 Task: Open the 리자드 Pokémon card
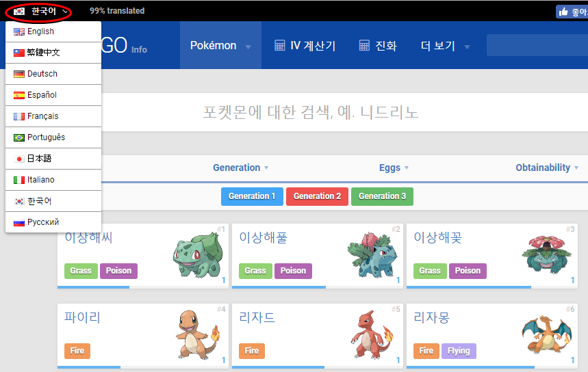tap(317, 336)
